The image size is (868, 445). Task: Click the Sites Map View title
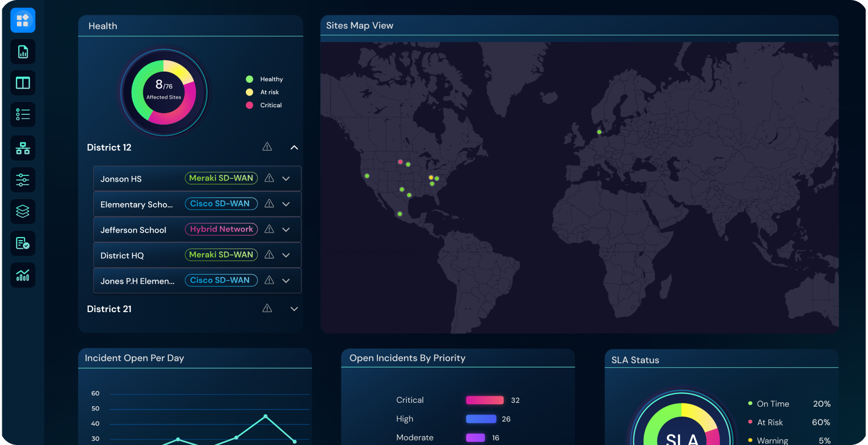[360, 26]
